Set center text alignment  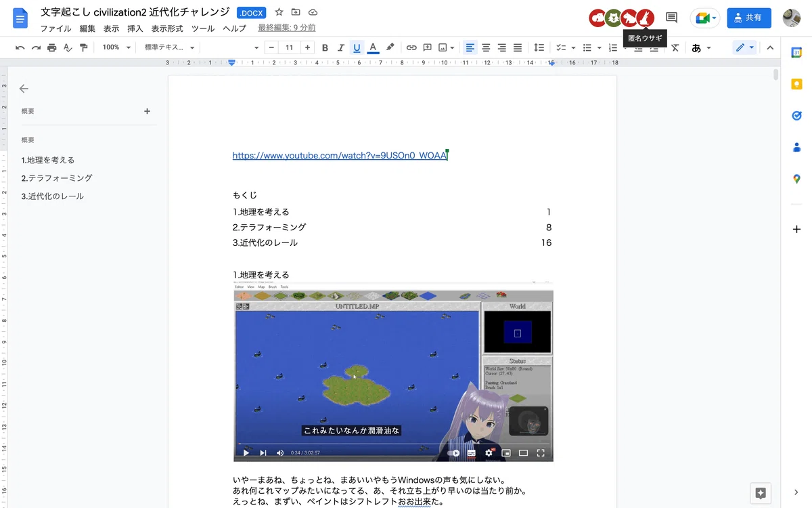486,47
